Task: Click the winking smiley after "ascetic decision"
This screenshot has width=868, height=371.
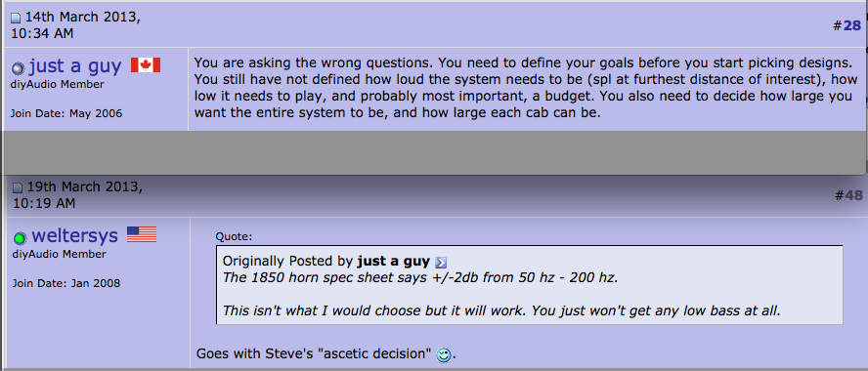Action: 444,355
